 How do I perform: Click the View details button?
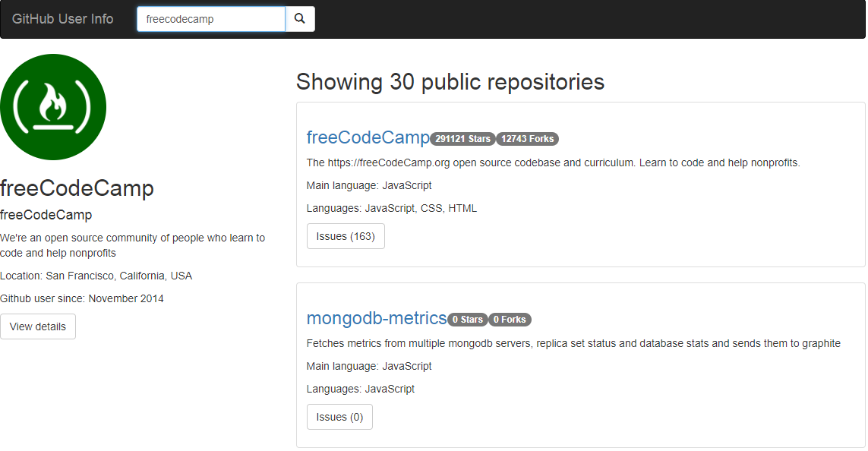coord(38,326)
